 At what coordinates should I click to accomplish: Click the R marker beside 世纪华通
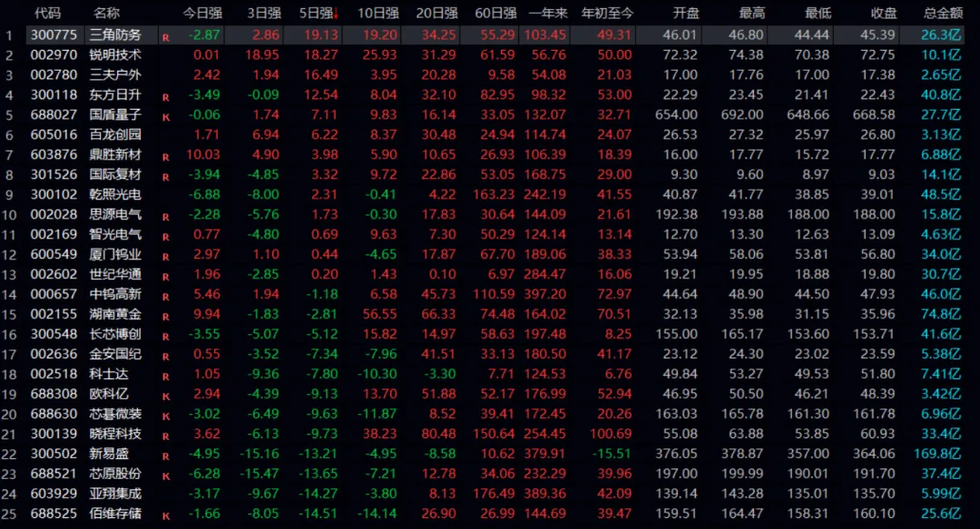click(166, 277)
